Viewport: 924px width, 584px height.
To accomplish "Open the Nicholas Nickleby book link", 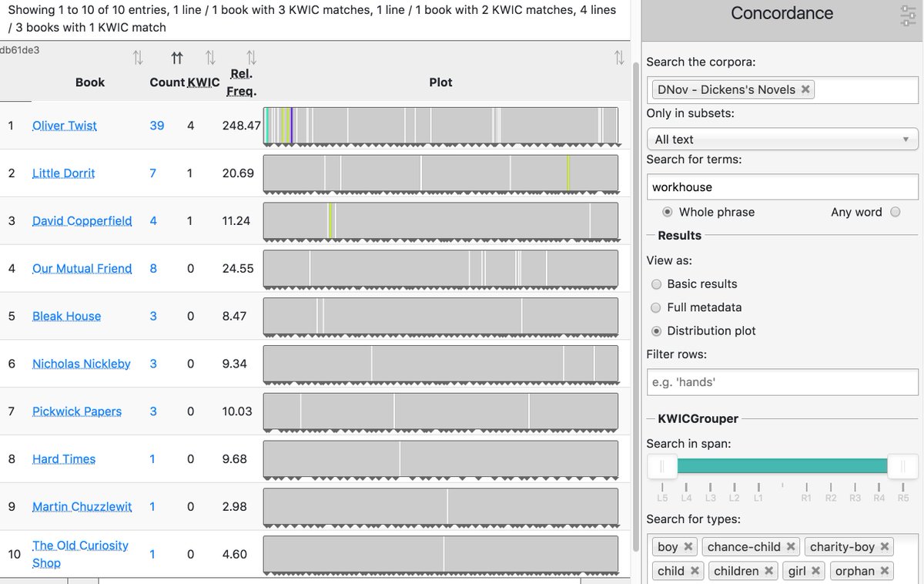I will 82,364.
